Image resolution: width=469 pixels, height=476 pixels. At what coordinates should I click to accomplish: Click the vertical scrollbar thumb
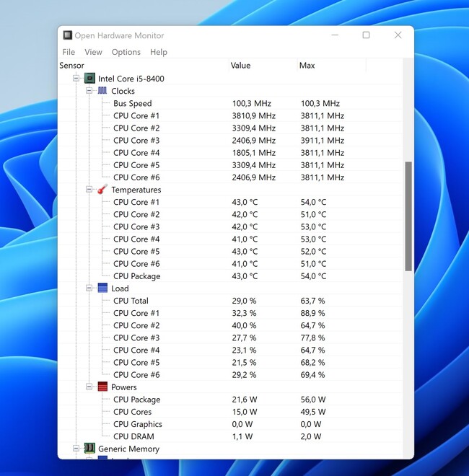[x=408, y=216]
